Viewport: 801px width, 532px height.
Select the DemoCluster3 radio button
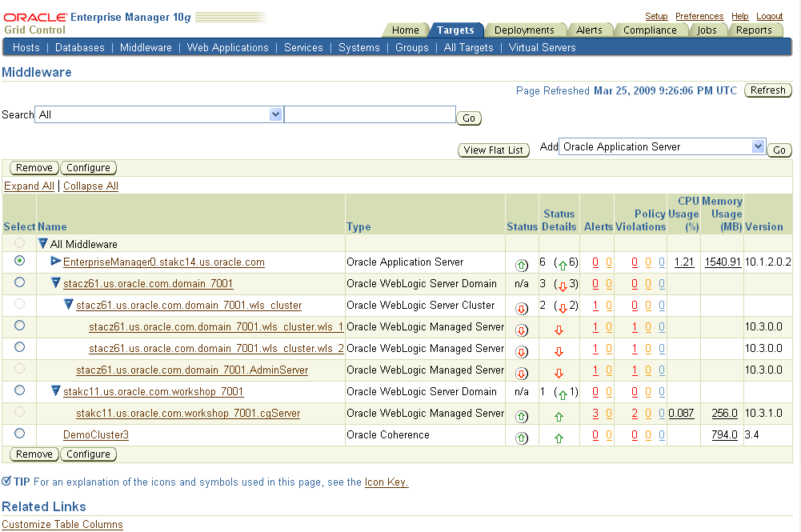pos(19,434)
